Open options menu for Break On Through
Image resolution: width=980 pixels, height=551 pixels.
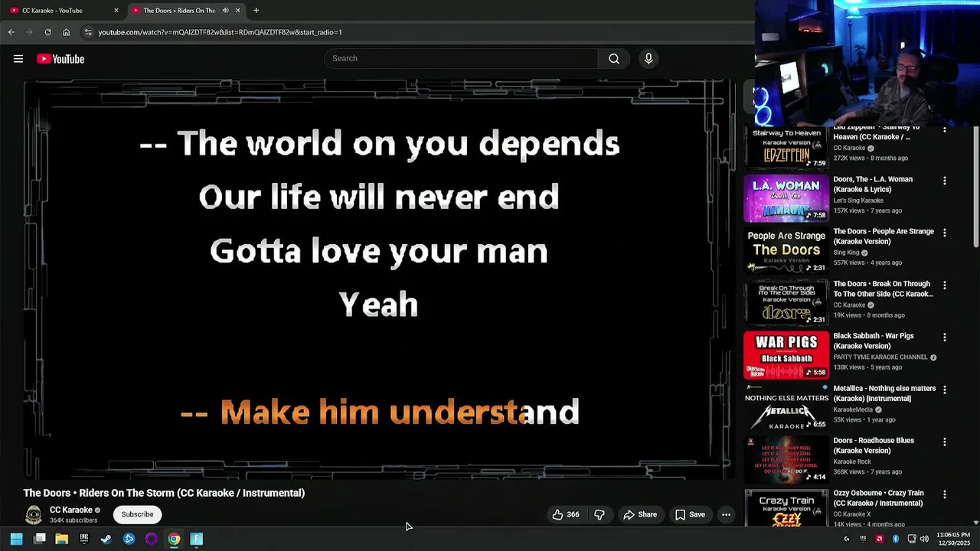pos(944,285)
